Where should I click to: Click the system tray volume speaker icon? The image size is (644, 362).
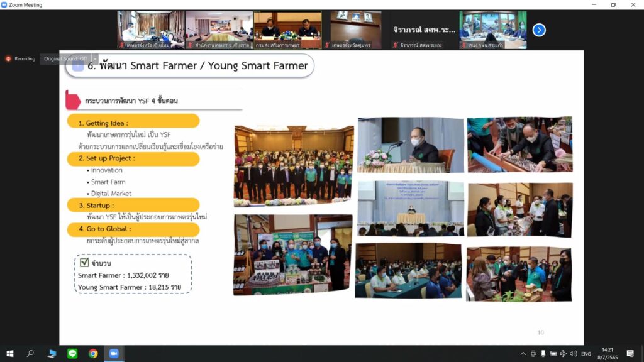(x=573, y=354)
